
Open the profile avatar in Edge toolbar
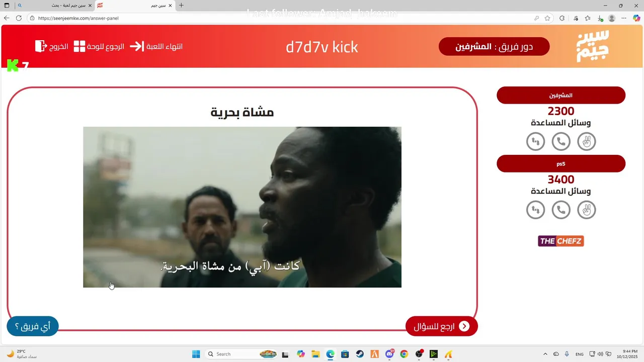pyautogui.click(x=612, y=18)
